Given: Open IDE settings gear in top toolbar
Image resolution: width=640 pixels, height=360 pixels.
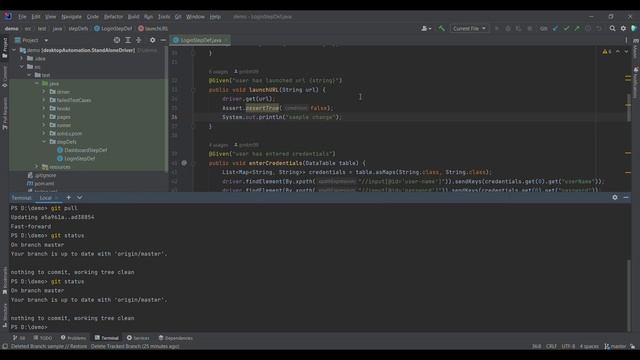Looking at the screenshot, I should click(x=623, y=29).
